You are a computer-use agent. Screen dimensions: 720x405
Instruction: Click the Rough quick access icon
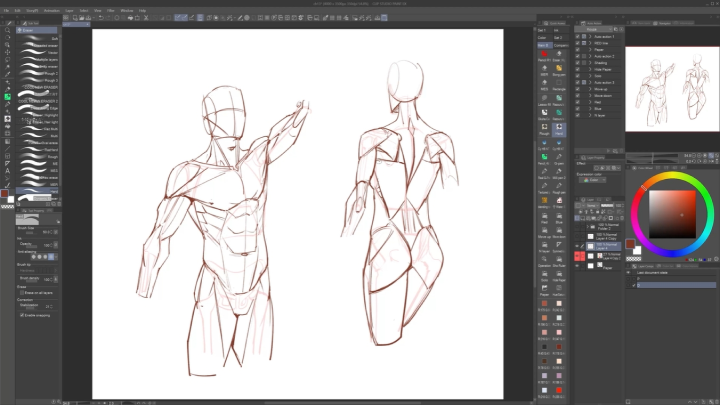pos(544,129)
